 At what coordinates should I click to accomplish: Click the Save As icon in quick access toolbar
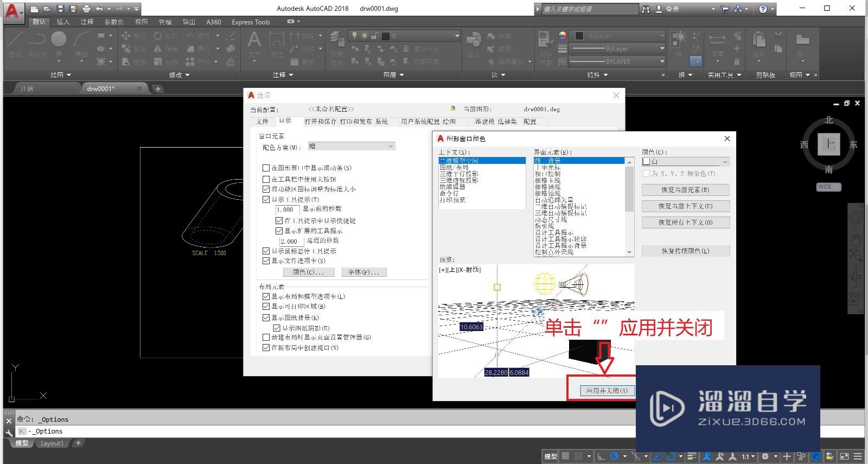coord(73,9)
